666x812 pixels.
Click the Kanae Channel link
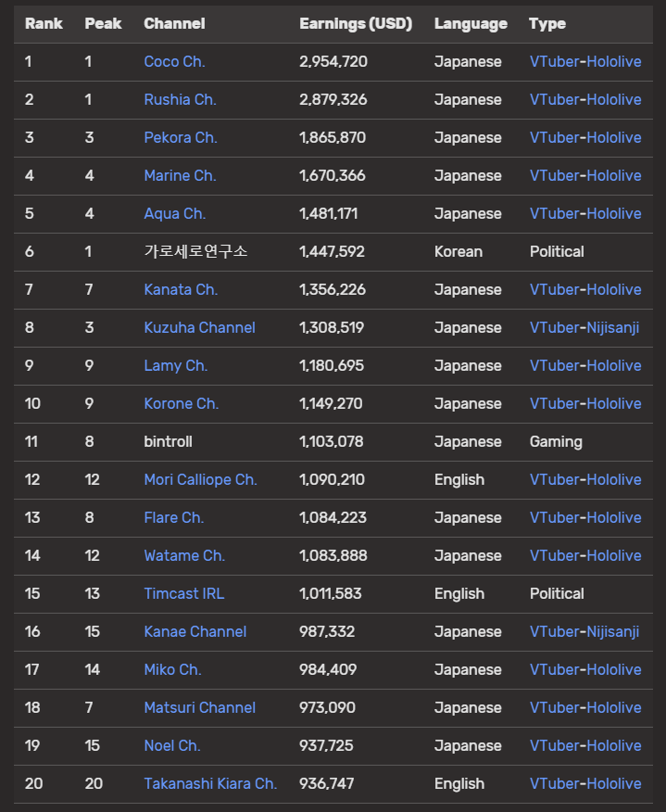195,631
